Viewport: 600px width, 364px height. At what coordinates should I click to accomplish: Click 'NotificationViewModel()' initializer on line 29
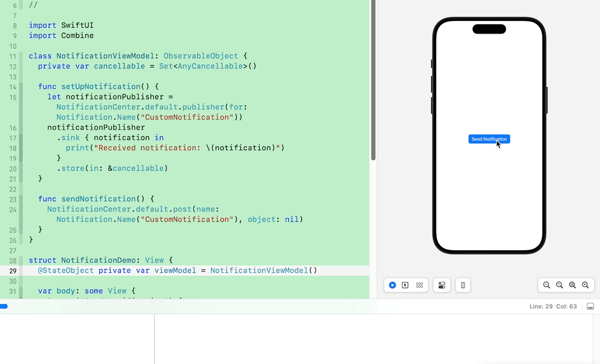tap(264, 270)
